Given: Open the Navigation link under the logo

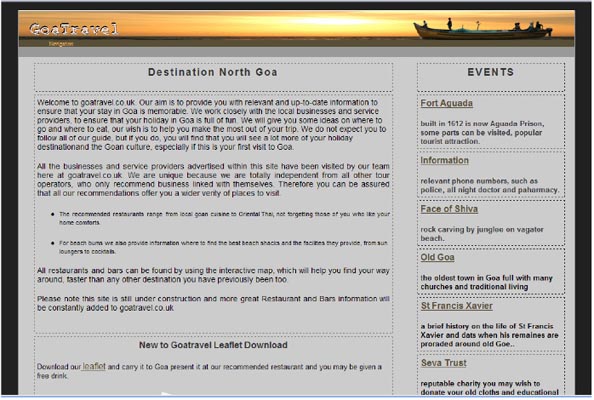Looking at the screenshot, I should click(61, 44).
